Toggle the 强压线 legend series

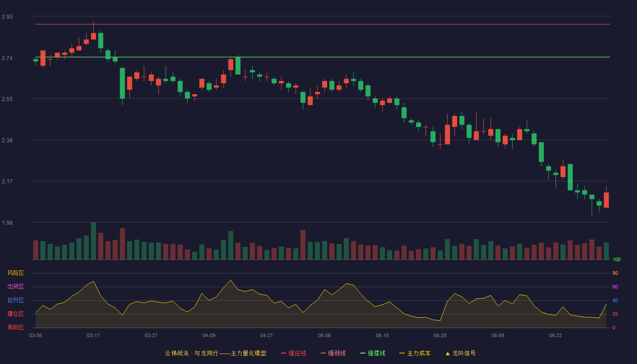(293, 353)
